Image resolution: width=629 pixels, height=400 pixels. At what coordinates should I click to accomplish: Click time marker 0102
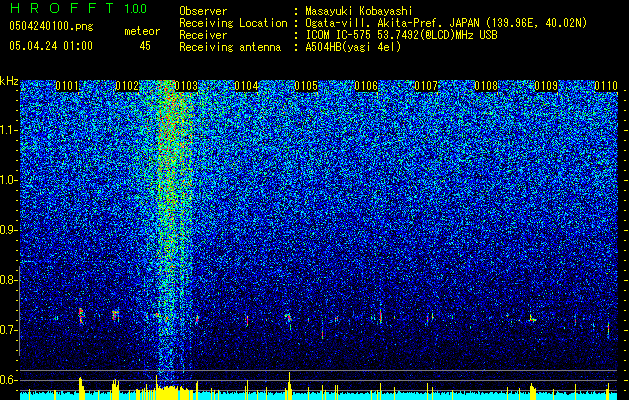point(127,86)
